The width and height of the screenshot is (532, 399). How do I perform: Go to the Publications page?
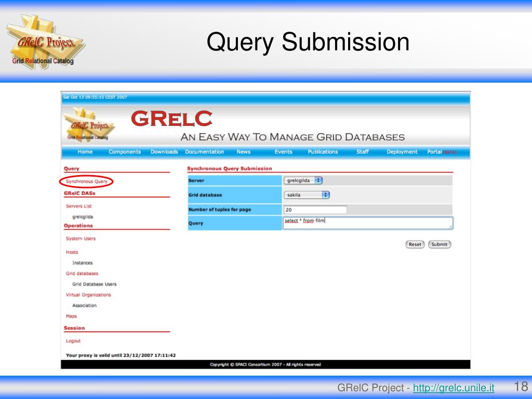[x=323, y=152]
